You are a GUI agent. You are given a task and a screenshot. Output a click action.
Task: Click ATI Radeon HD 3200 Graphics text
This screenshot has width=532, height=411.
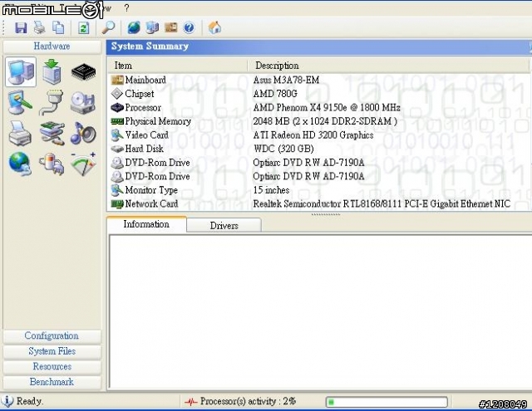point(313,135)
